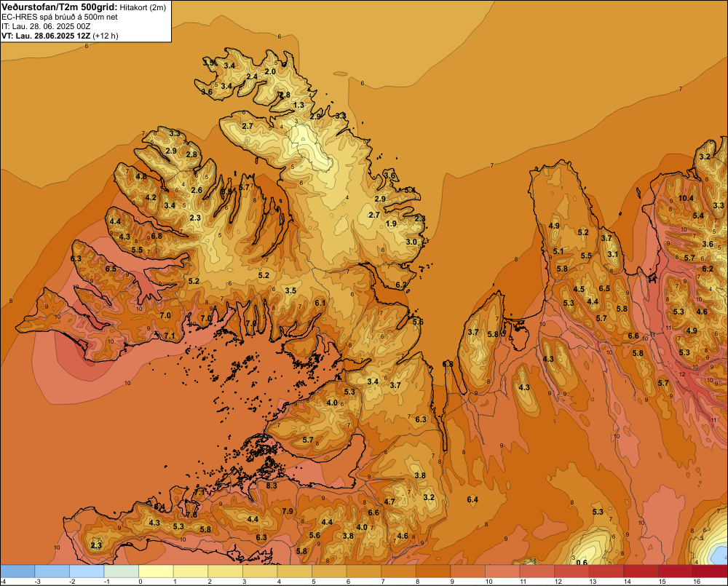Click the pale green swatch between -1 and 0
Screen dimensions: 728x586
pyautogui.click(x=121, y=571)
